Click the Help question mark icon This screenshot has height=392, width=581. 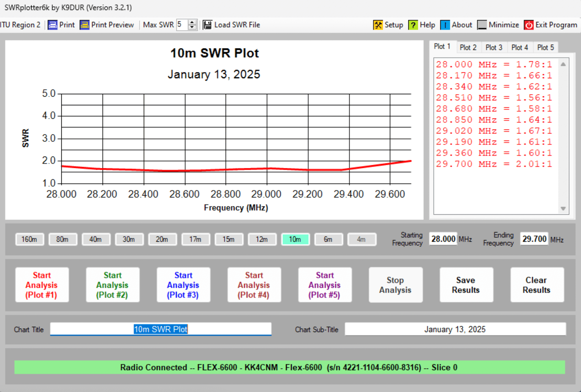point(413,25)
